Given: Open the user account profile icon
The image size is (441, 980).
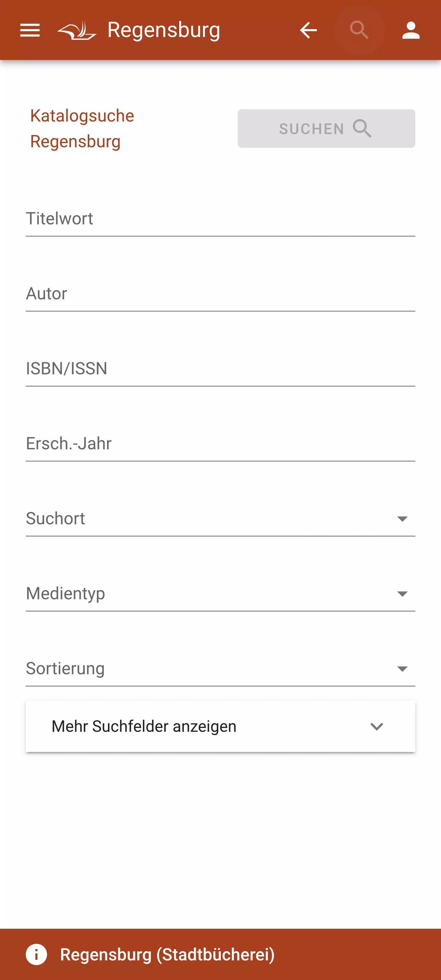Looking at the screenshot, I should click(411, 30).
